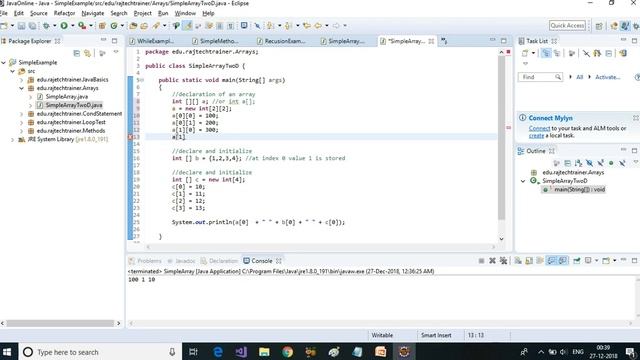The width and height of the screenshot is (640, 360).
Task: Switch to RecusionExam... editor tab
Action: pos(284,41)
